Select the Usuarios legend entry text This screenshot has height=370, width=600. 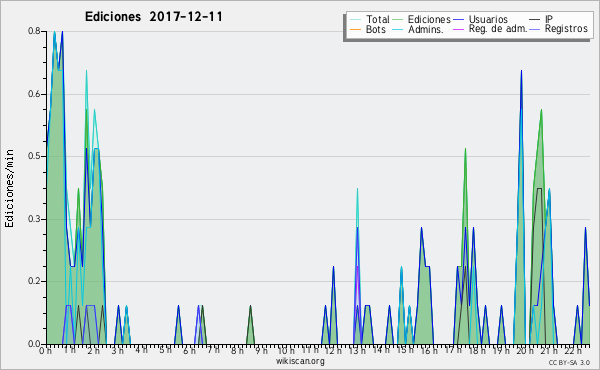tap(488, 19)
